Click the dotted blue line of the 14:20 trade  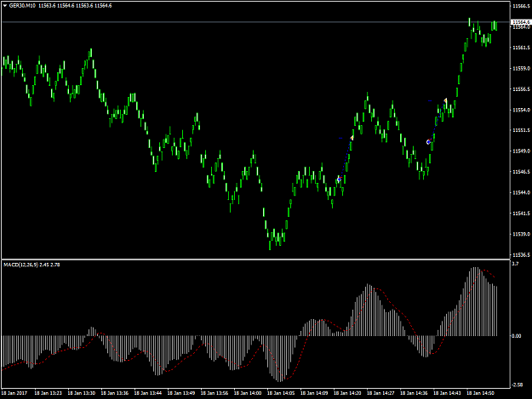[346, 158]
